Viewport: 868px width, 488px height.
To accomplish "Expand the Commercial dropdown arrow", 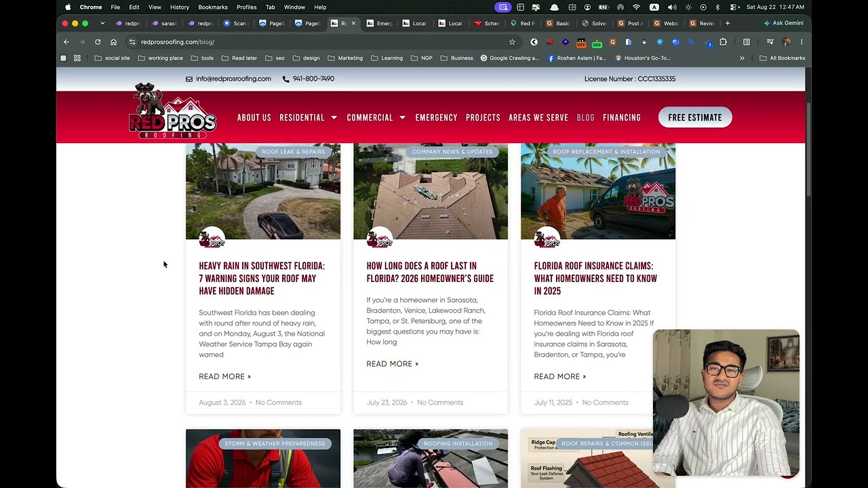I will (402, 118).
